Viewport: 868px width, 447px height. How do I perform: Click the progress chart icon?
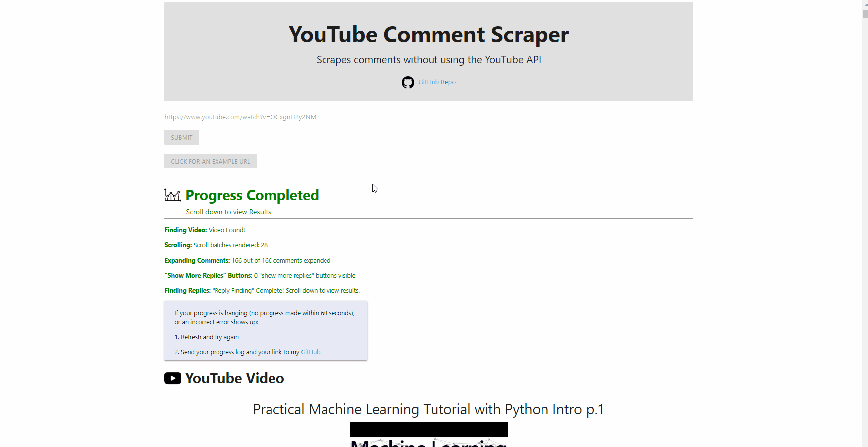[x=173, y=195]
